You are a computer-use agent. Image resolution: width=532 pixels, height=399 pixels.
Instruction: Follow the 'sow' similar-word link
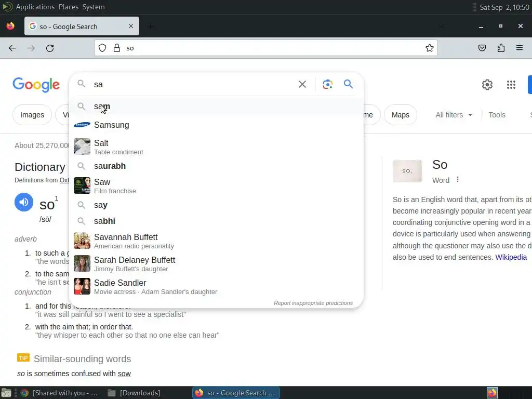124,374
